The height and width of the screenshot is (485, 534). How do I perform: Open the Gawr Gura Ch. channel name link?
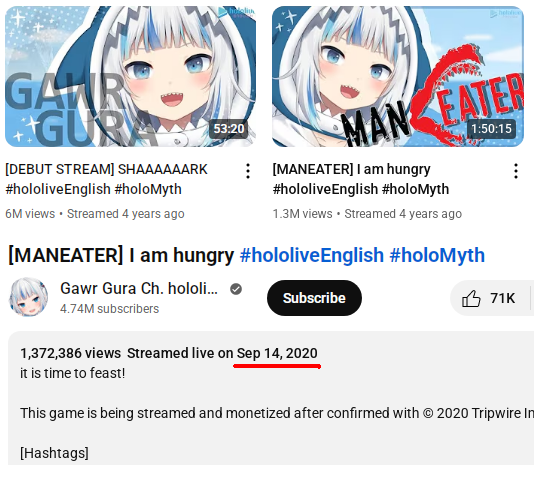(x=139, y=288)
